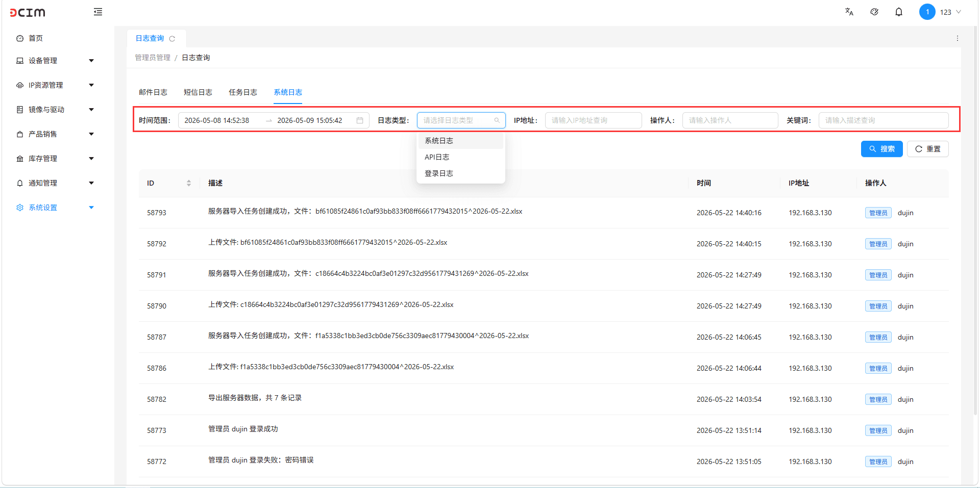The height and width of the screenshot is (488, 980).
Task: Click log ID 58782
Action: tap(157, 399)
